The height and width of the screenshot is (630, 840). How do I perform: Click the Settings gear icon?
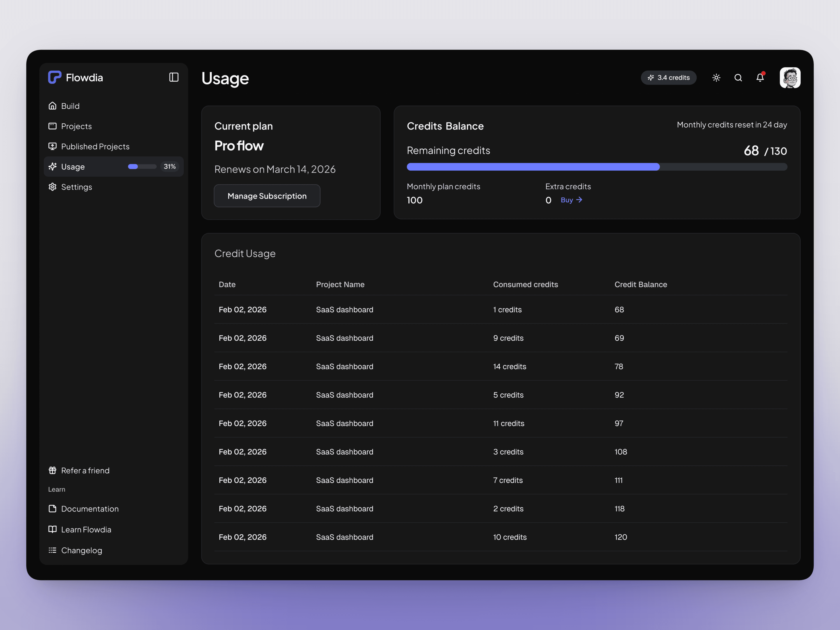click(x=52, y=187)
